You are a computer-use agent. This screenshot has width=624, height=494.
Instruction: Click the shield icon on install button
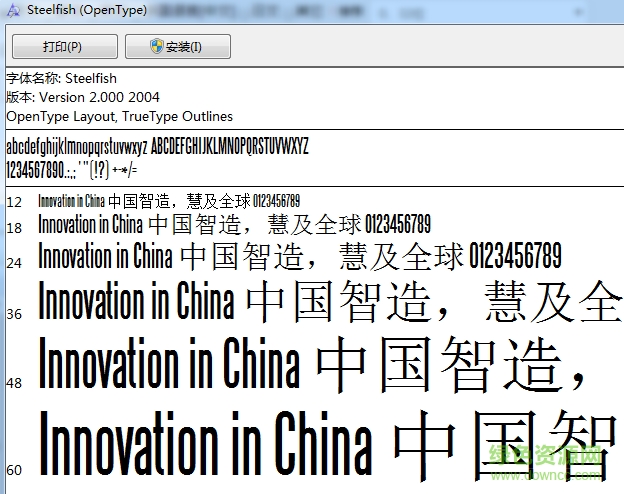157,46
